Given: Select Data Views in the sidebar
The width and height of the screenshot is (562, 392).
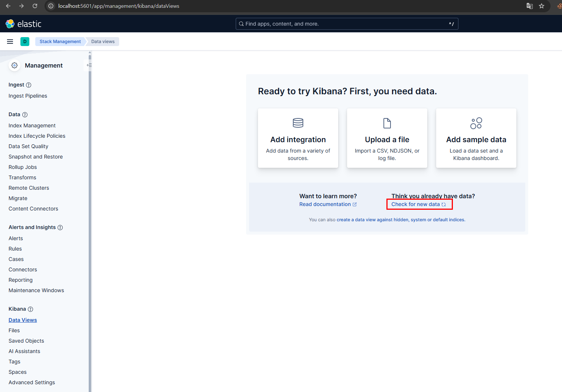Looking at the screenshot, I should 23,320.
